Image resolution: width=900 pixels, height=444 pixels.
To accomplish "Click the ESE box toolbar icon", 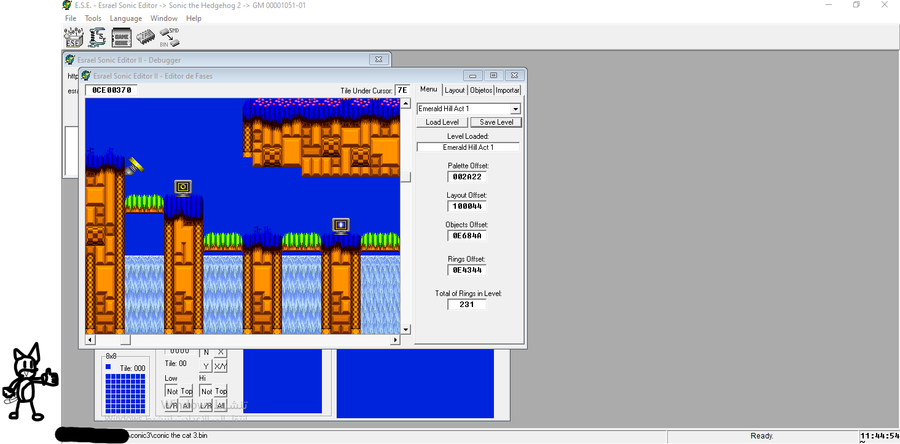I will point(73,37).
